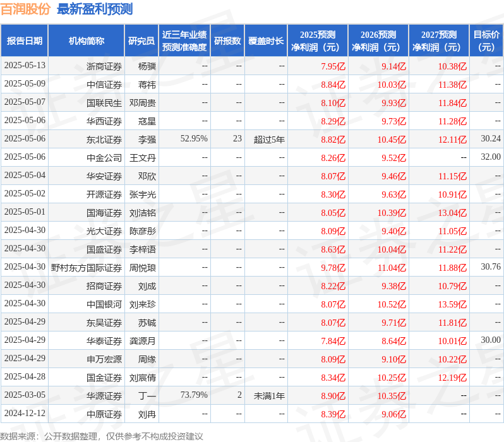The width and height of the screenshot is (504, 442).
Task: Click the 报告日期 column header
Action: [x=25, y=41]
